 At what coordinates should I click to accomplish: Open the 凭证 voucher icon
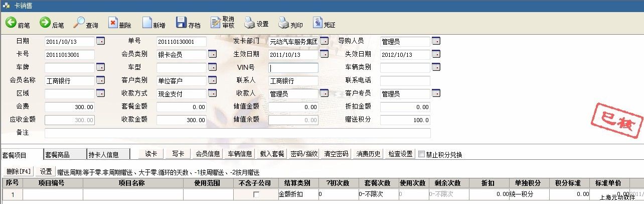pos(317,23)
